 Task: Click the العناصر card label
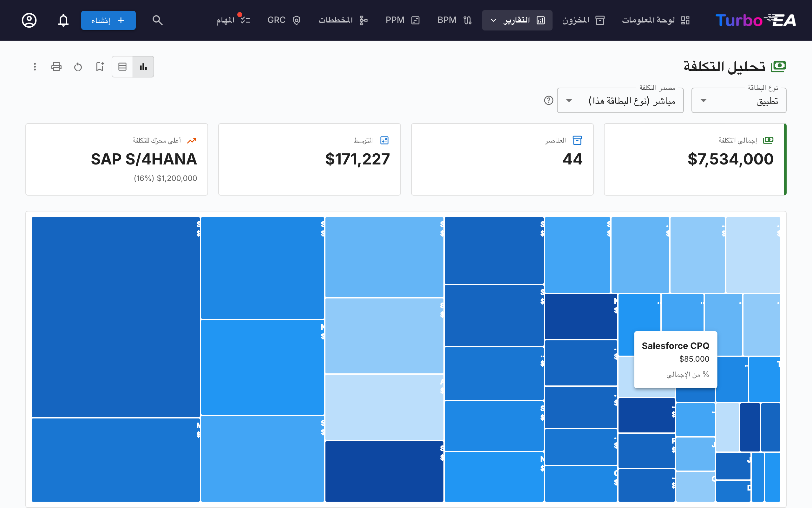click(556, 140)
